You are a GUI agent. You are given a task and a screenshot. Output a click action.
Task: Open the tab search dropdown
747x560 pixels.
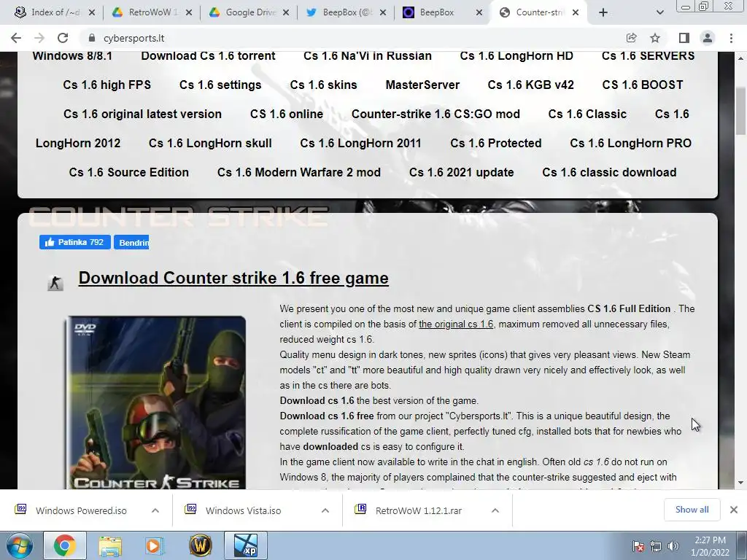(659, 12)
